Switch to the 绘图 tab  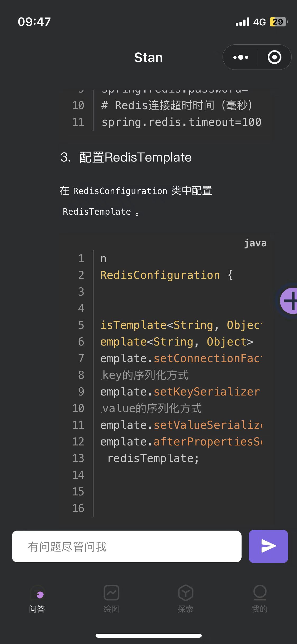click(x=111, y=599)
